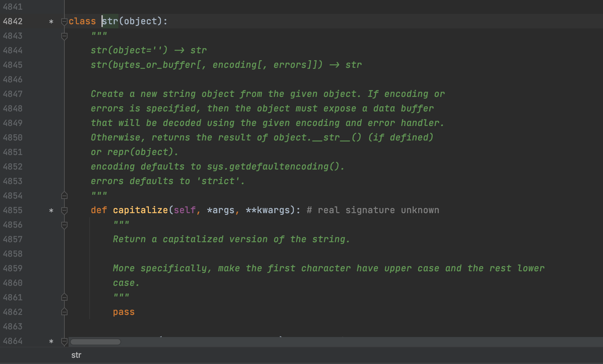Select the str breadcrumb at the bottom
Image resolution: width=603 pixels, height=364 pixels.
pyautogui.click(x=76, y=355)
